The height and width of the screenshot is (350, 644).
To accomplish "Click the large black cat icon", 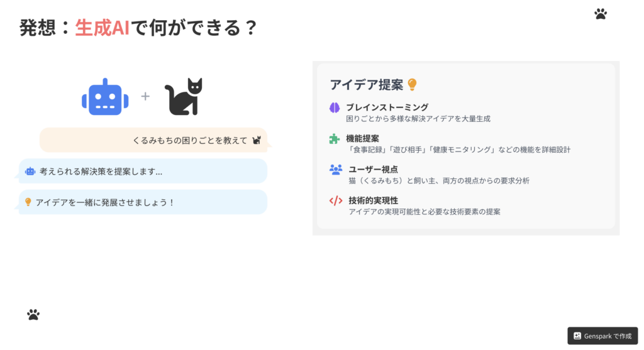I will (x=184, y=96).
